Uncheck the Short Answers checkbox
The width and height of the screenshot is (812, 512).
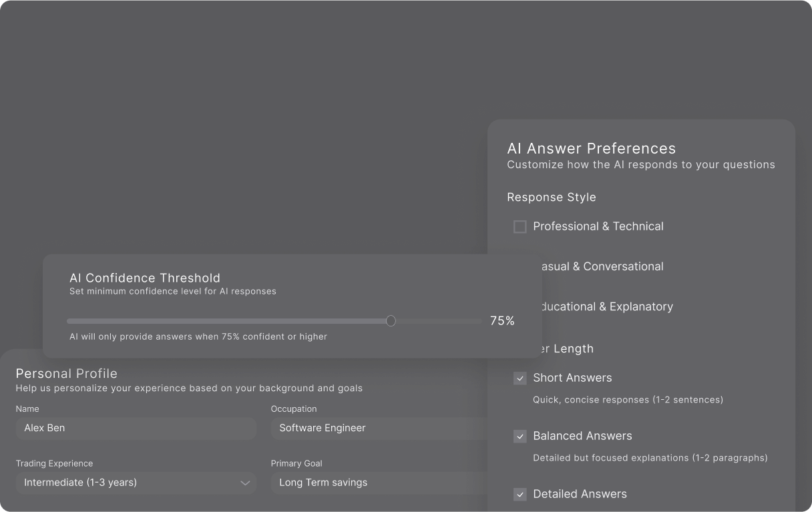(520, 378)
